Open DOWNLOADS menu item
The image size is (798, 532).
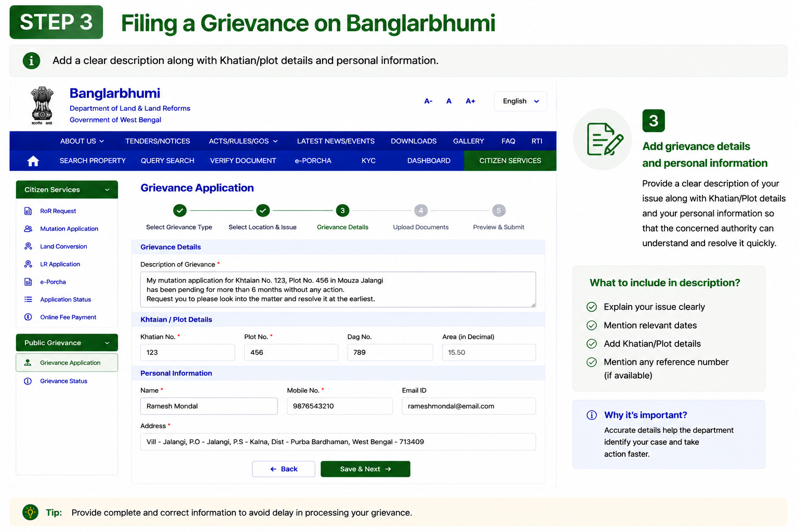414,141
